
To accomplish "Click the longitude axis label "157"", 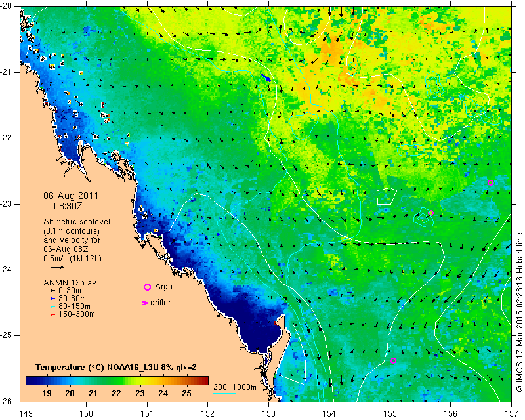I will click(512, 414).
